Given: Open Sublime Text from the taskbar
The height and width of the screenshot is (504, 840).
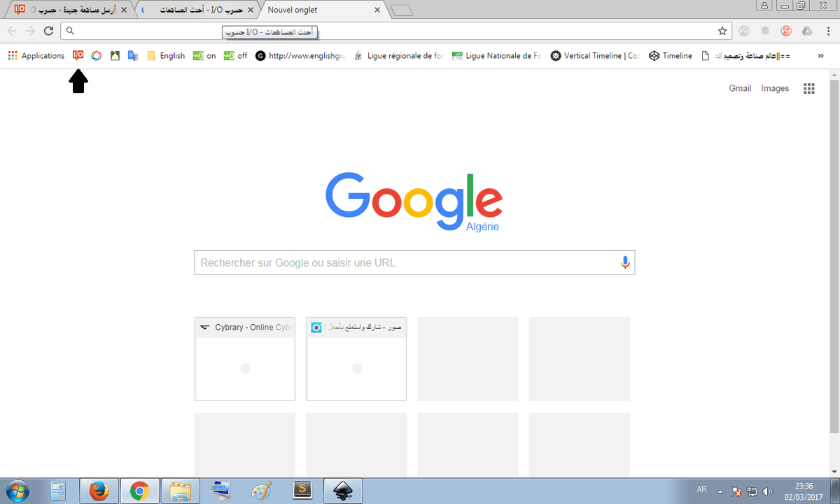Looking at the screenshot, I should (302, 491).
